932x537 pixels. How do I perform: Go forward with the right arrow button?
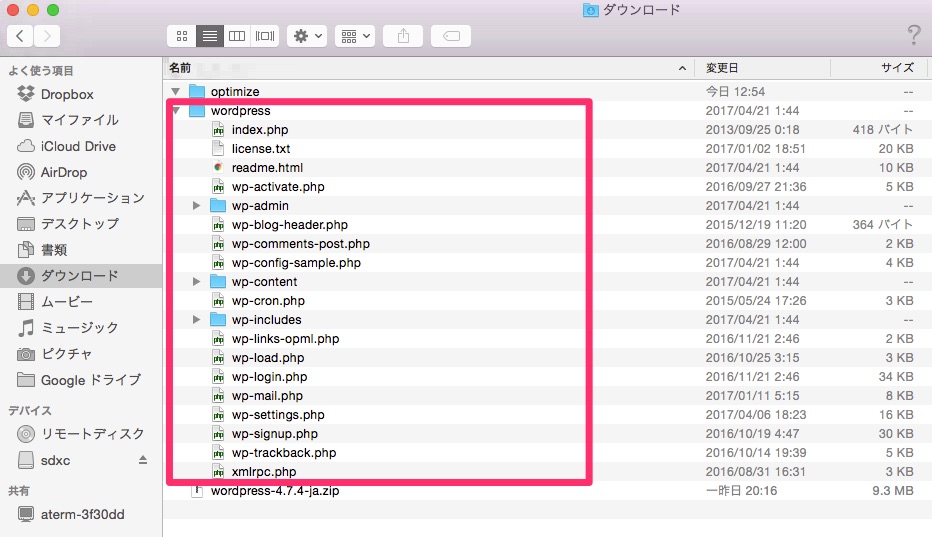(46, 36)
